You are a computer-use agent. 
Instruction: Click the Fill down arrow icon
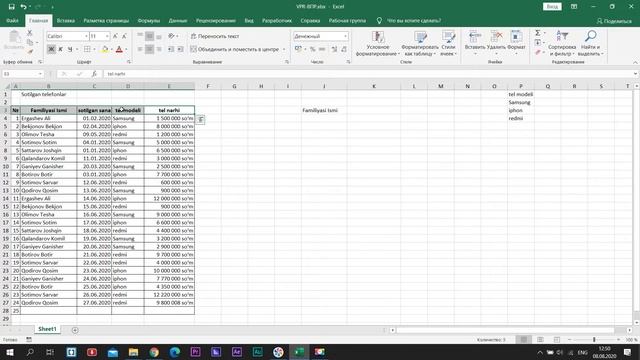click(538, 42)
